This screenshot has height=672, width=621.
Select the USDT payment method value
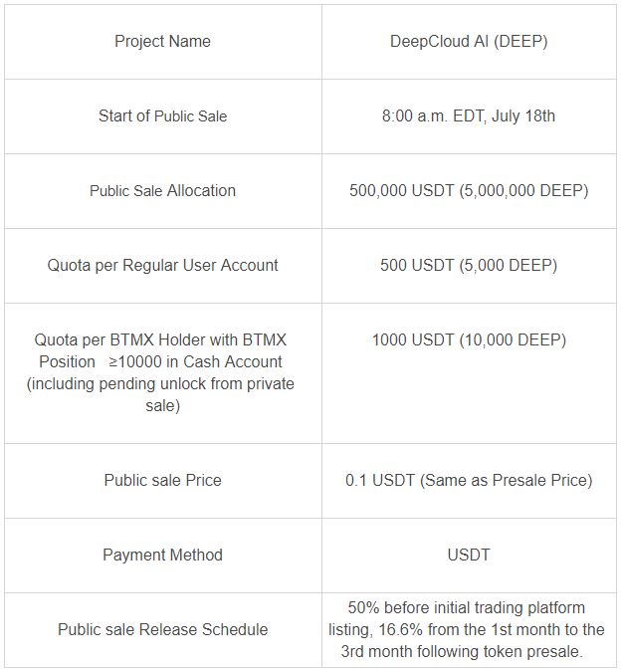(469, 555)
